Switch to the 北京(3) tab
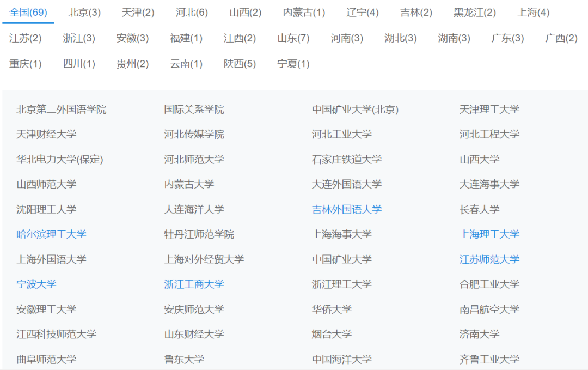The width and height of the screenshot is (588, 370). [84, 13]
